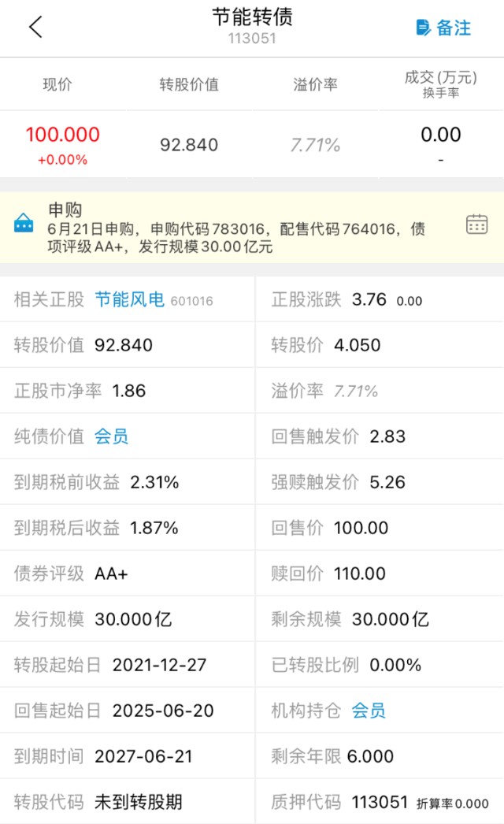Tap the red 100.000 current price
Screen dimensions: 504x824
point(62,135)
